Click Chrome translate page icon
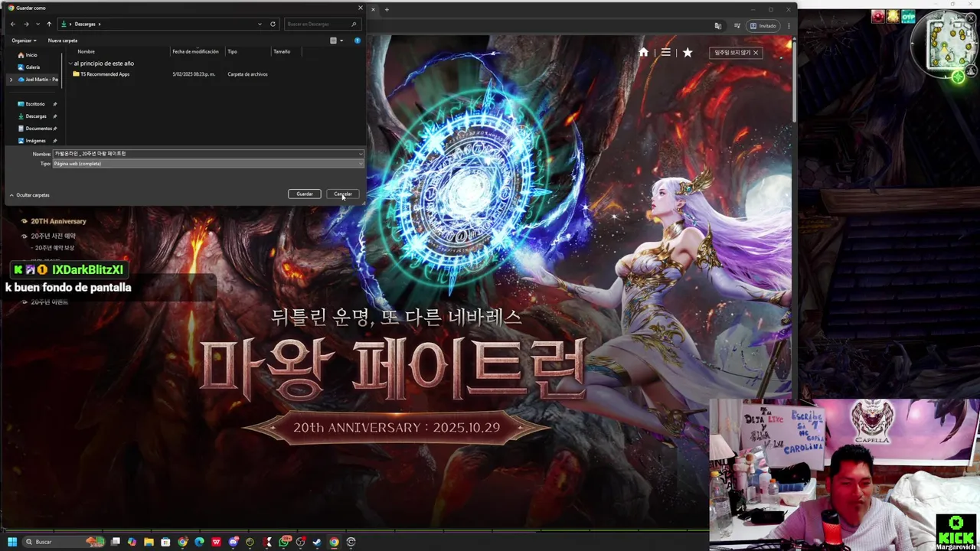980x551 pixels. click(717, 26)
